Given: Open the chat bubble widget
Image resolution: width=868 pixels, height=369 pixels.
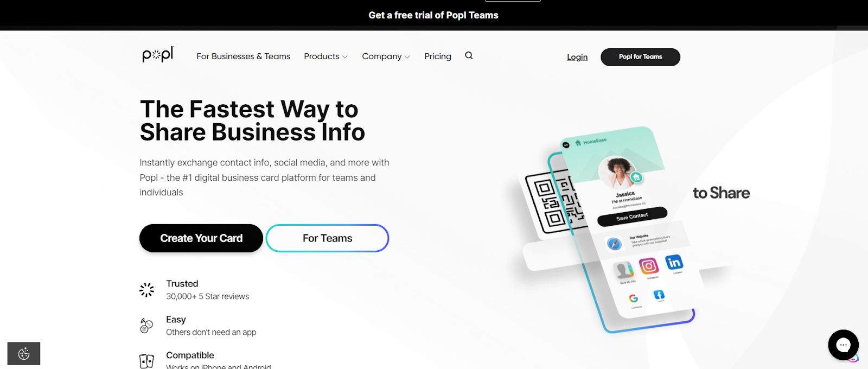Looking at the screenshot, I should [x=843, y=345].
